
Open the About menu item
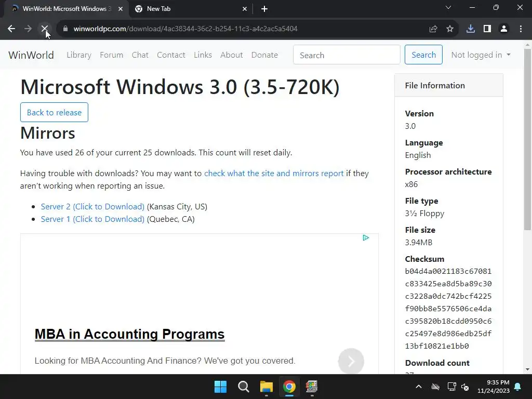[x=231, y=55]
